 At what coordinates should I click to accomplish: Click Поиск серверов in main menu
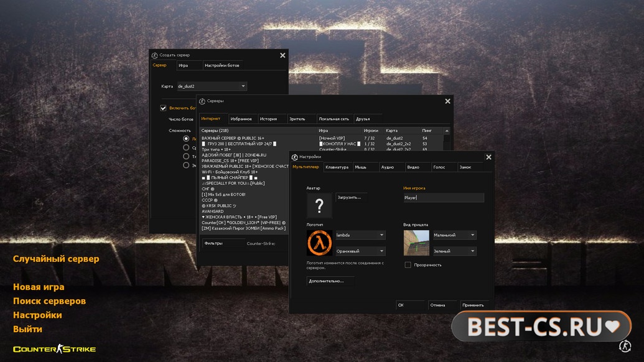pyautogui.click(x=49, y=301)
